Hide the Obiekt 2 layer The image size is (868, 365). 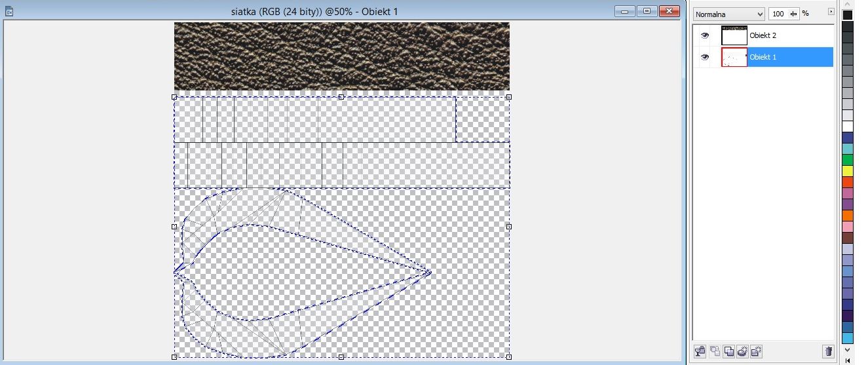point(705,36)
